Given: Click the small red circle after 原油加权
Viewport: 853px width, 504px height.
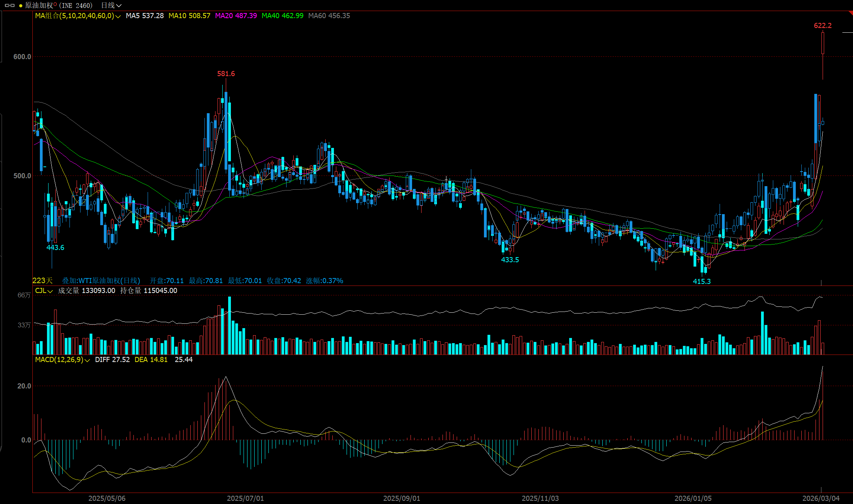Looking at the screenshot, I should pyautogui.click(x=55, y=4).
